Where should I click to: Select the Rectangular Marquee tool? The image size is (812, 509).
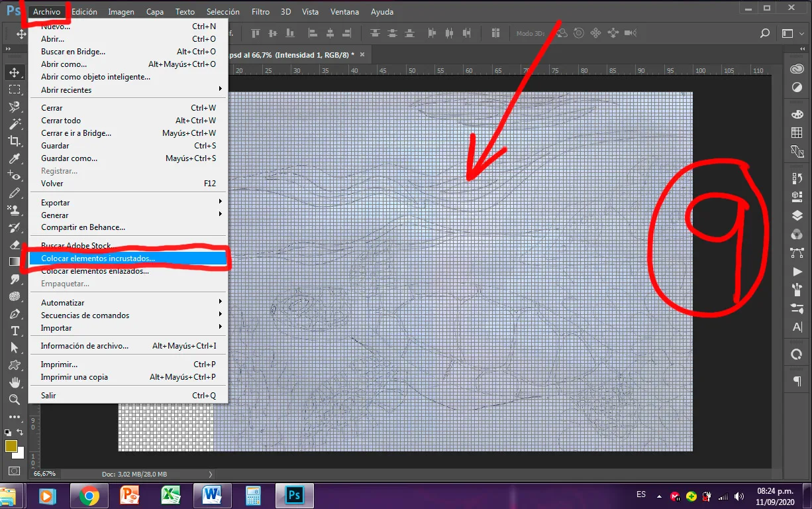pyautogui.click(x=15, y=89)
